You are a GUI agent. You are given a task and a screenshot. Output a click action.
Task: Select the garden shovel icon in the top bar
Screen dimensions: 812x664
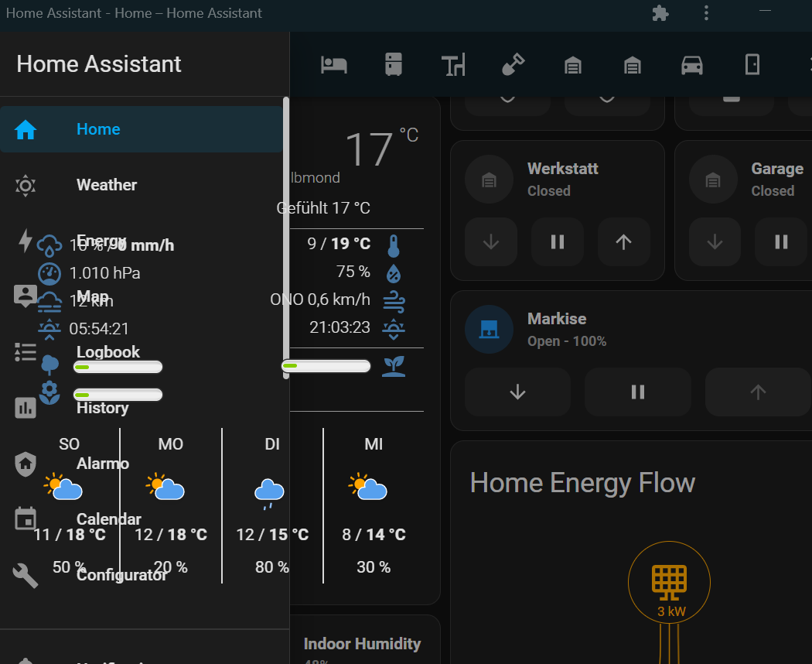point(513,65)
